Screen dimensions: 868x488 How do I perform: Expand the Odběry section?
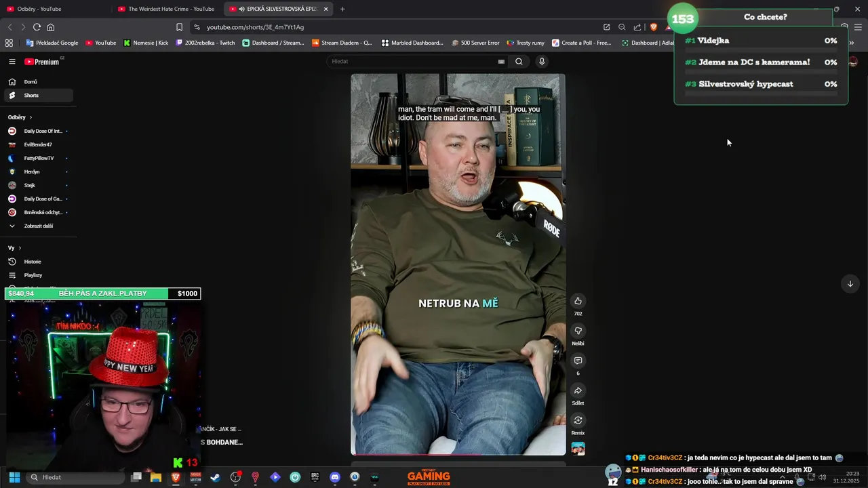pos(20,117)
